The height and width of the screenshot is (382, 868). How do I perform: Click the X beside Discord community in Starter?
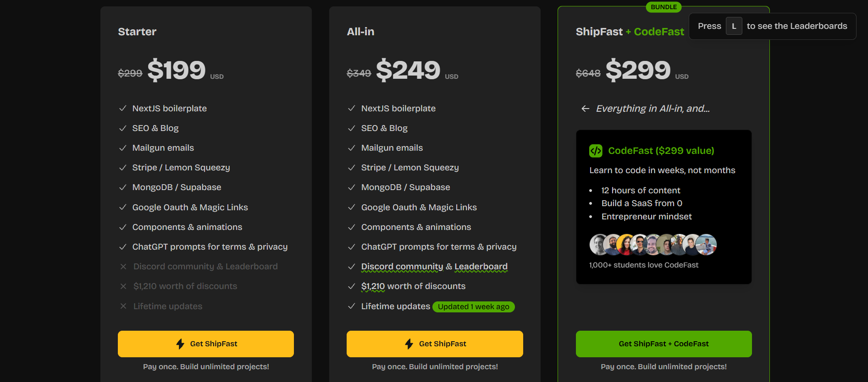[x=123, y=266]
